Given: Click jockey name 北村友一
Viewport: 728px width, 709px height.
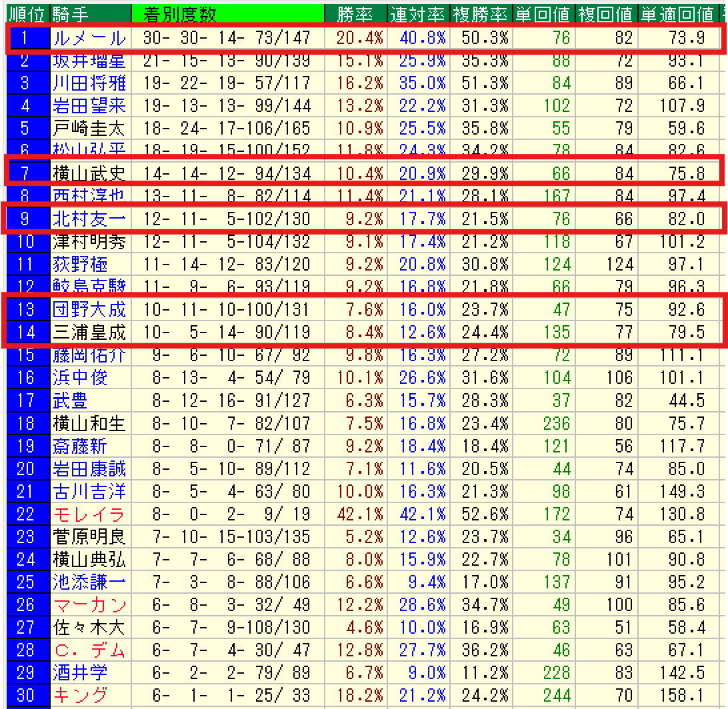Looking at the screenshot, I should [89, 219].
